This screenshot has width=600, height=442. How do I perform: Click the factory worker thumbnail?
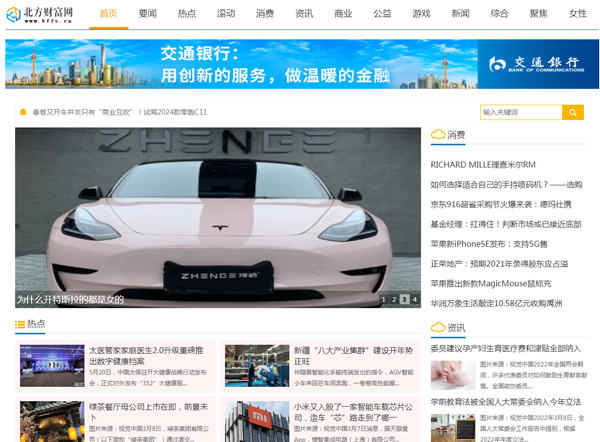click(257, 365)
